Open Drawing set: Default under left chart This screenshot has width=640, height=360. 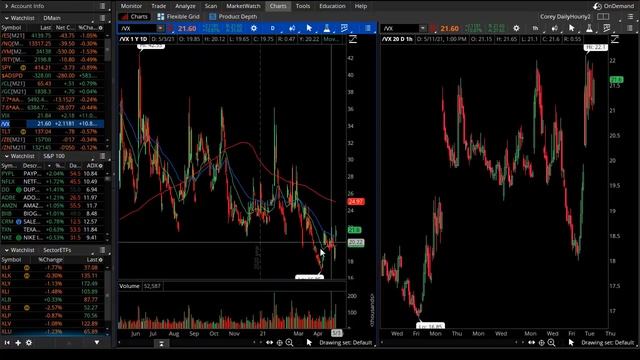pyautogui.click(x=345, y=343)
